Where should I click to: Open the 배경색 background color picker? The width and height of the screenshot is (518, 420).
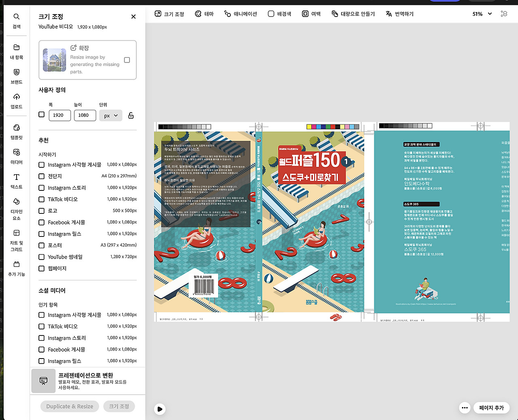[279, 13]
